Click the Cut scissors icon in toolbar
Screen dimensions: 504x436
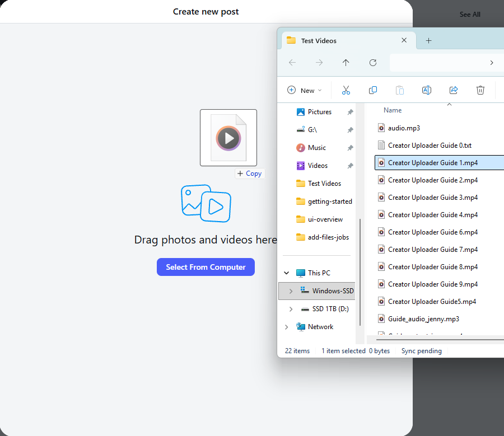pos(346,90)
